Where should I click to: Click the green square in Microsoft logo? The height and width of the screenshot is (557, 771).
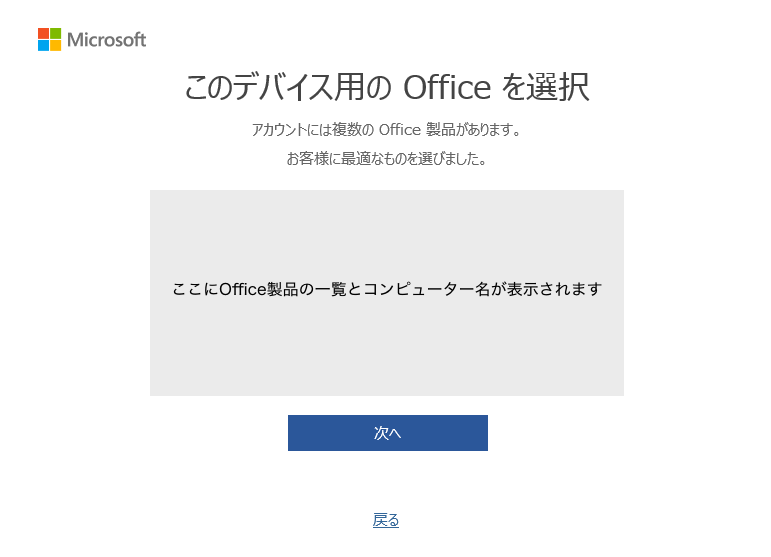[56, 33]
